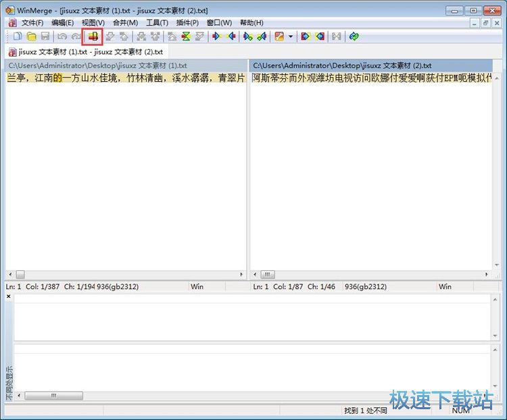Copy the difference to the left pane
This screenshot has width=507, height=420.
[231, 36]
